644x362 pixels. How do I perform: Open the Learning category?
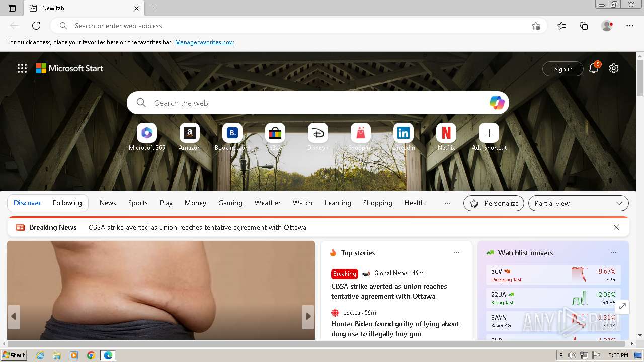[x=338, y=203]
